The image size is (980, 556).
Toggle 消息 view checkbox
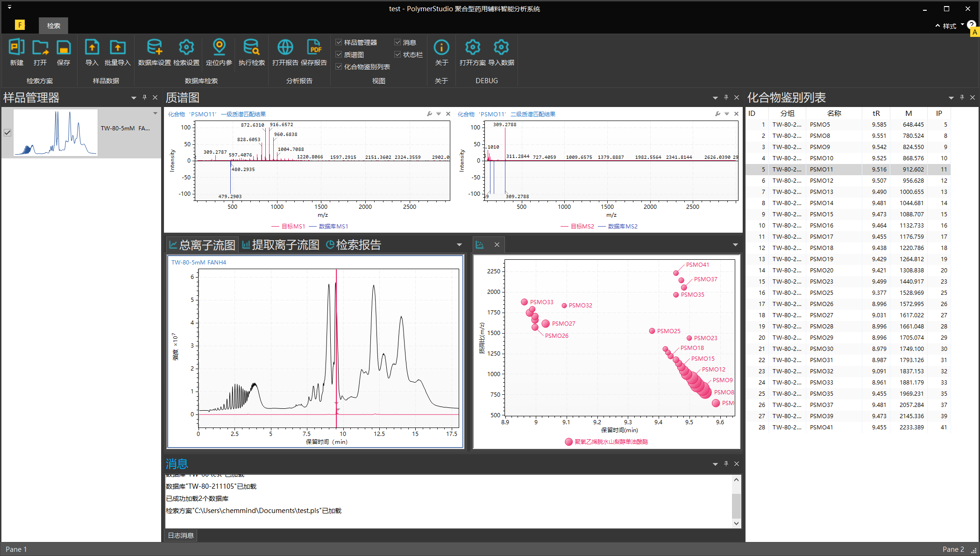tap(398, 42)
